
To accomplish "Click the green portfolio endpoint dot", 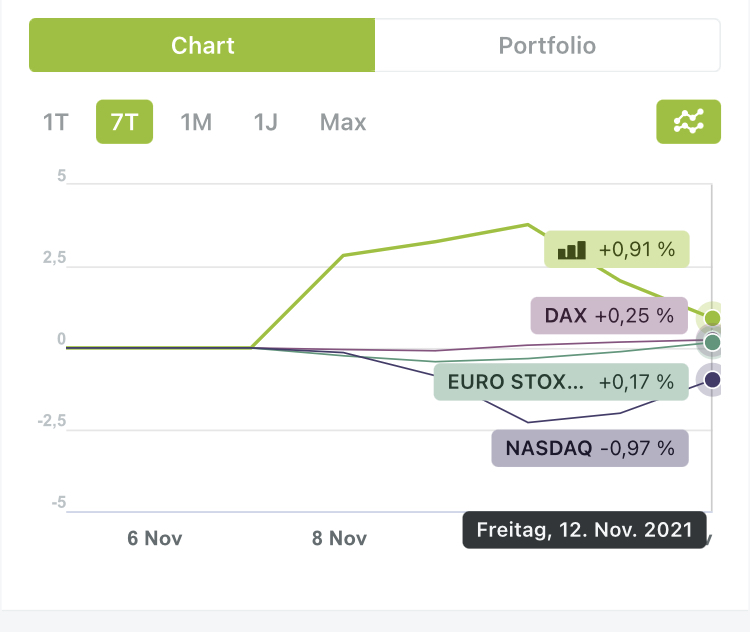I will [x=712, y=318].
